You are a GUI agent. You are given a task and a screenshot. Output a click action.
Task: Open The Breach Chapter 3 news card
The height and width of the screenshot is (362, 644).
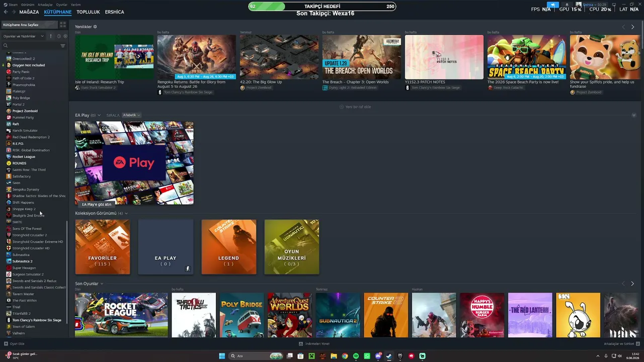click(x=362, y=57)
